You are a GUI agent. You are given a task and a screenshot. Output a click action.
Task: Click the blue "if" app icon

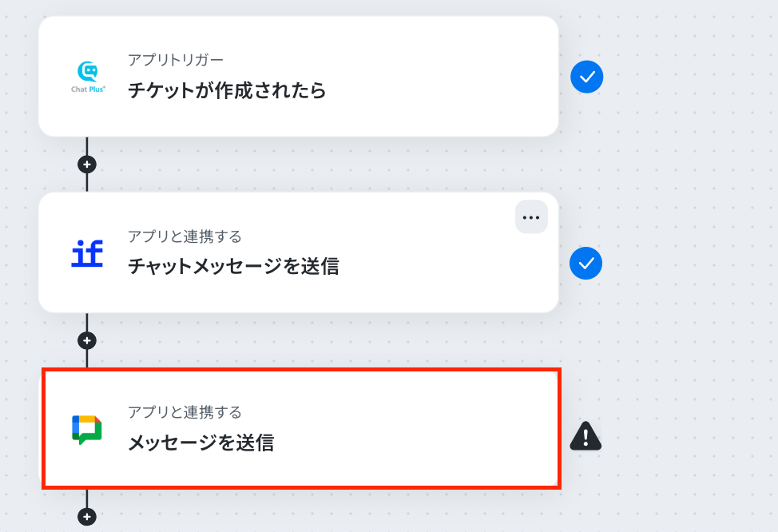tap(87, 254)
